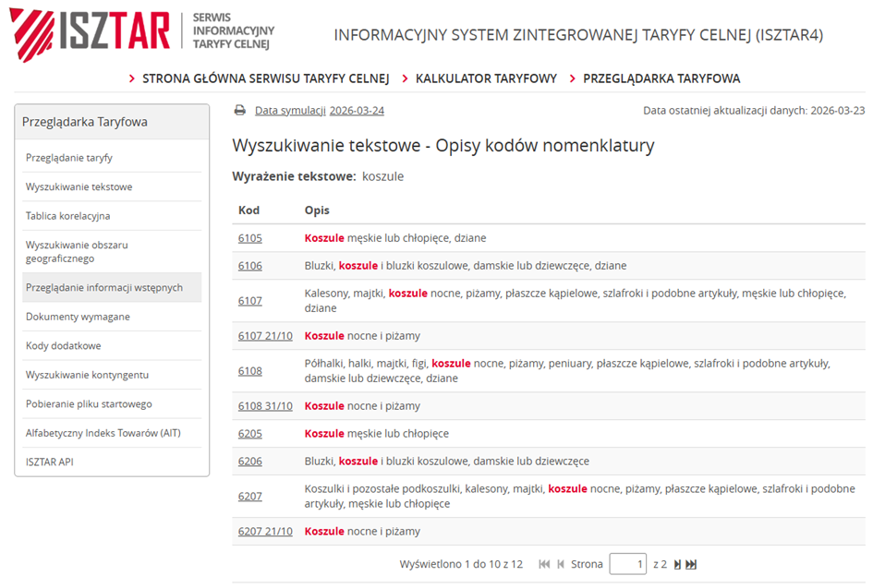
Task: Open Kalkulator Taryfowy in top navigation
Action: pyautogui.click(x=486, y=78)
